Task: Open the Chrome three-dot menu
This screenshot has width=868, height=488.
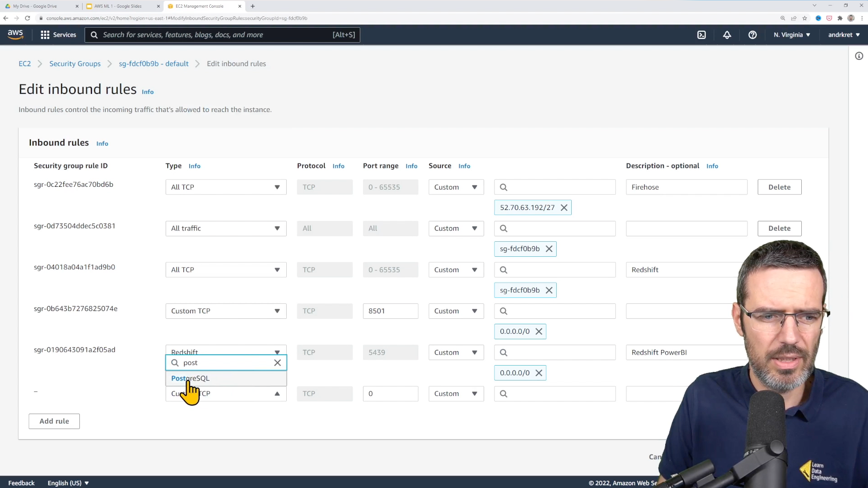Action: 862,18
